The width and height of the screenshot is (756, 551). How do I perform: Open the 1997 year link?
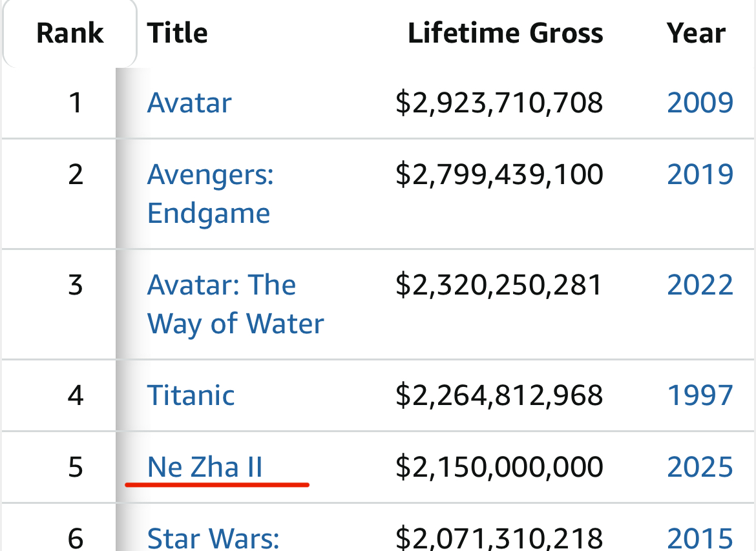(700, 395)
